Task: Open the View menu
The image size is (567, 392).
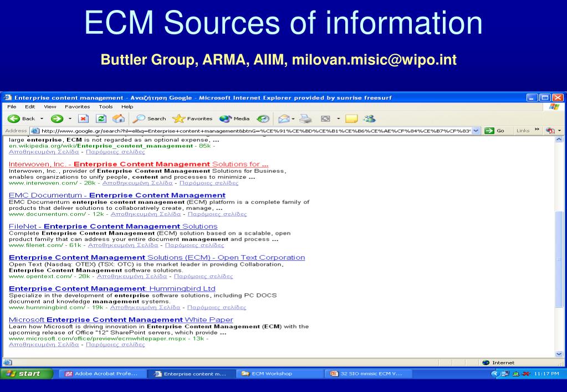Action: click(x=50, y=106)
